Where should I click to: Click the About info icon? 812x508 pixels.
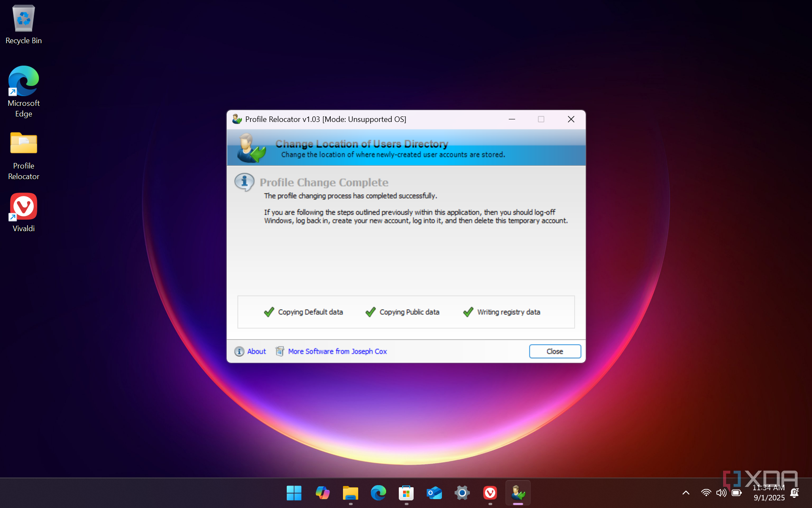[x=239, y=351]
